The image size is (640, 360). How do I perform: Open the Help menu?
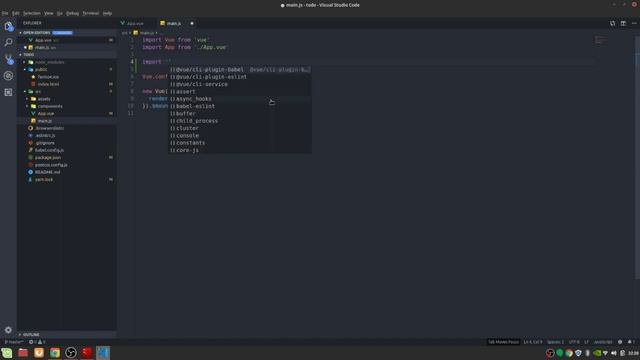click(107, 13)
